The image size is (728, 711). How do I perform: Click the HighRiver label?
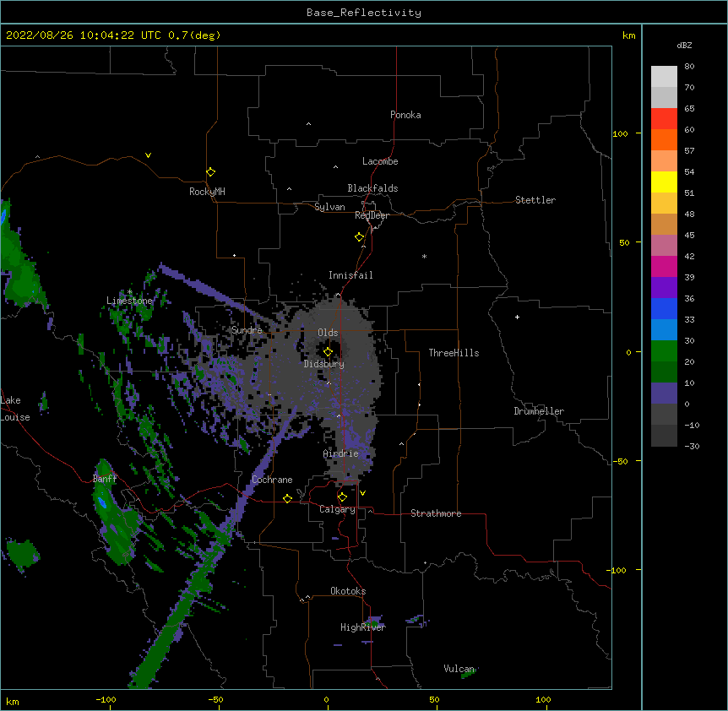(x=363, y=627)
